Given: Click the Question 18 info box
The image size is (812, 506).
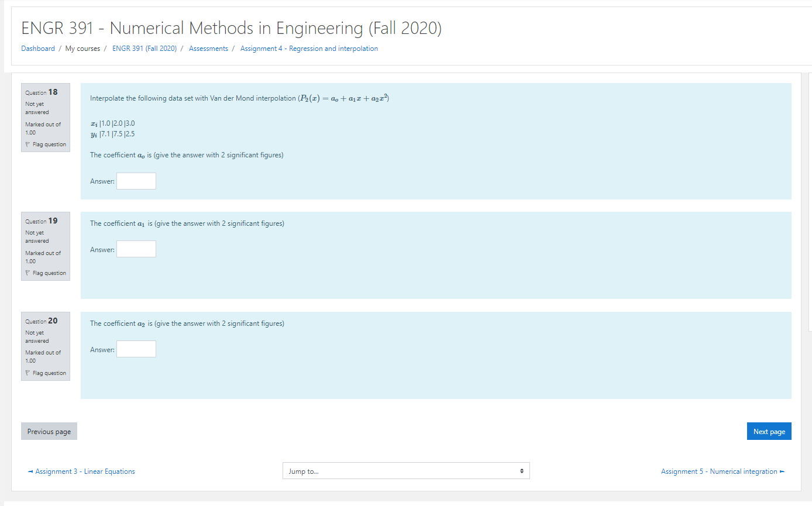Looking at the screenshot, I should pos(45,117).
